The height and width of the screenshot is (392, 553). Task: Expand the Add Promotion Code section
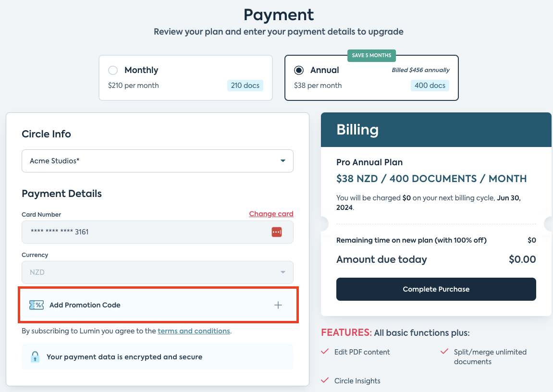pyautogui.click(x=158, y=305)
